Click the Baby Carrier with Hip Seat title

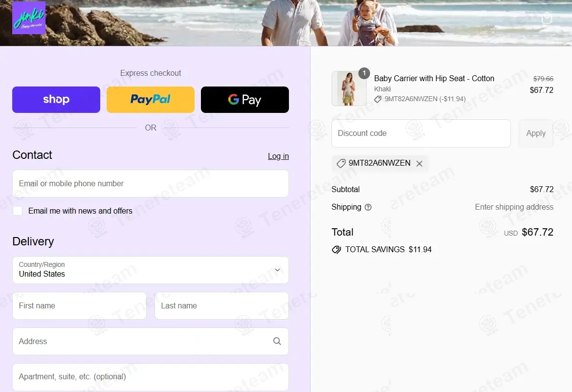click(x=434, y=78)
